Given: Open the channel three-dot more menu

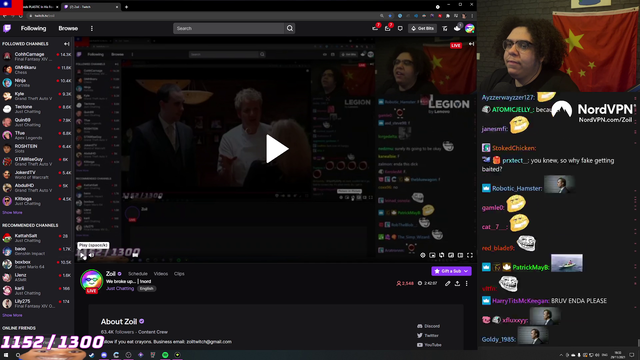Looking at the screenshot, I should [x=467, y=283].
